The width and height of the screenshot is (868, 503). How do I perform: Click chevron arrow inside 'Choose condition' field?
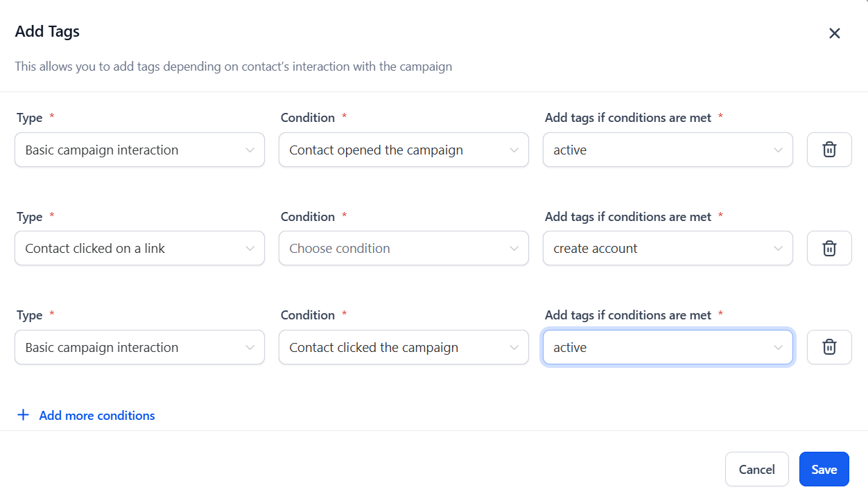(x=514, y=249)
